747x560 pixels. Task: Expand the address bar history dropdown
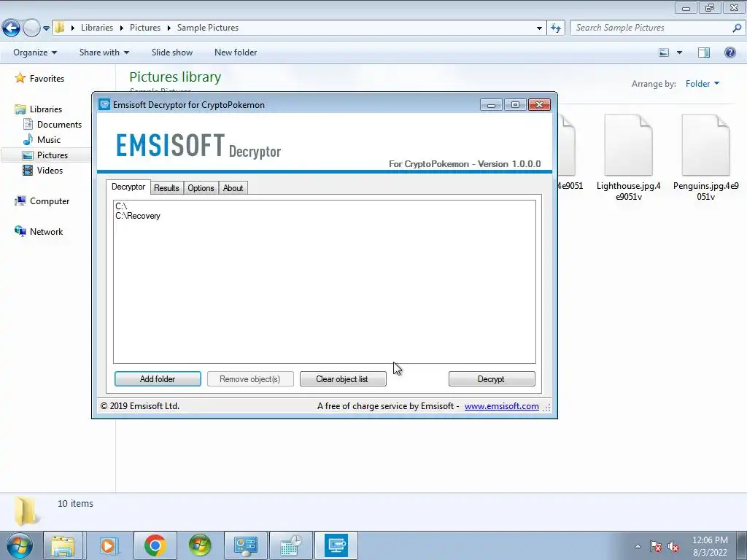pyautogui.click(x=539, y=28)
